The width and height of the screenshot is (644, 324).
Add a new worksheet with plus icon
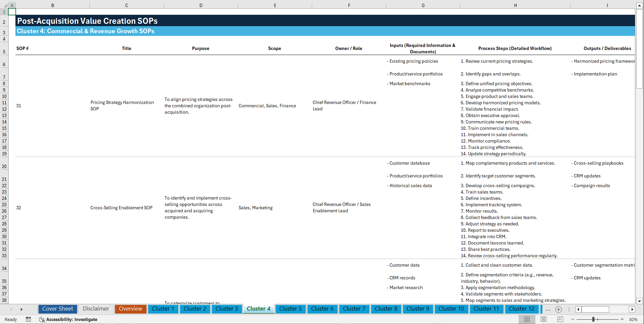pyautogui.click(x=559, y=309)
